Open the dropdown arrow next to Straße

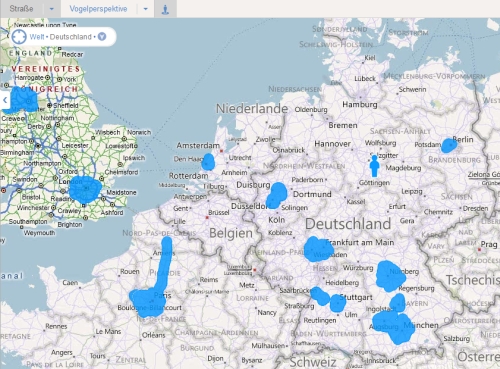coord(51,9)
